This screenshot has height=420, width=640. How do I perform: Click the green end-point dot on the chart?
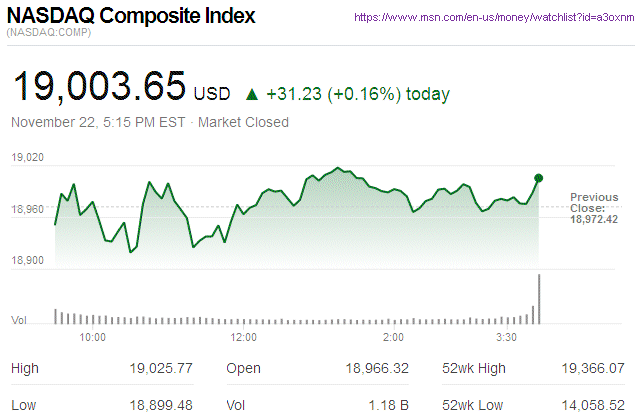click(x=539, y=178)
